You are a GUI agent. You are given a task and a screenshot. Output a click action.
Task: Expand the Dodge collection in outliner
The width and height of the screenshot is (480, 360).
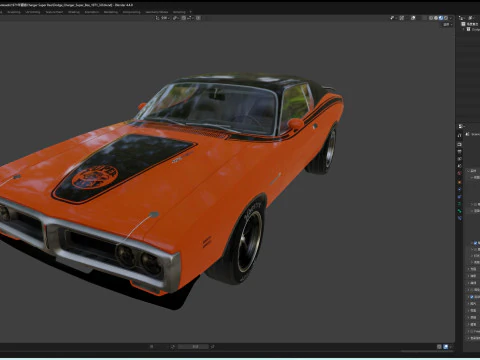(x=463, y=29)
